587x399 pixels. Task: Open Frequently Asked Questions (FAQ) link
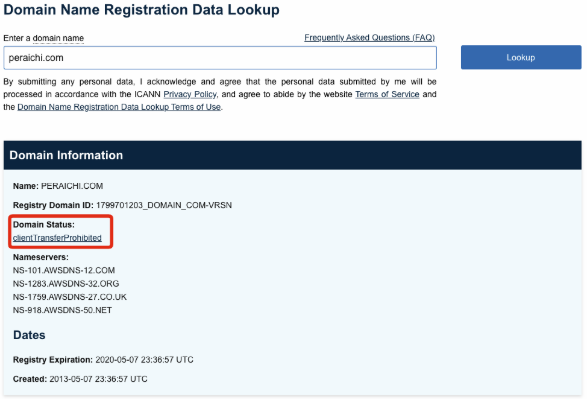point(369,37)
